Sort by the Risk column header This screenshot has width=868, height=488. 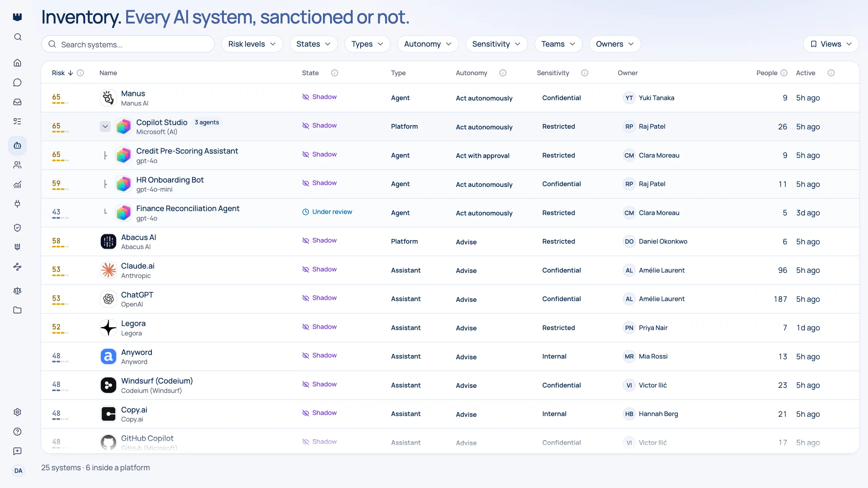[x=62, y=73]
